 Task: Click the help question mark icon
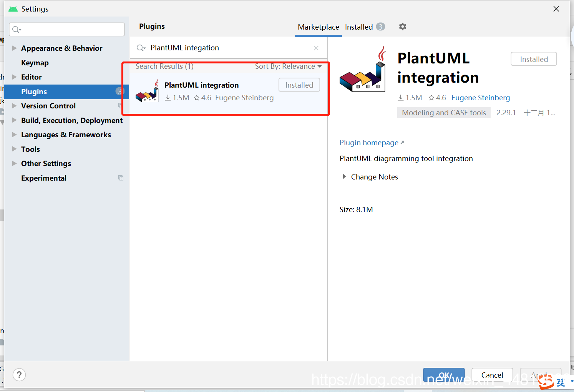[x=19, y=375]
